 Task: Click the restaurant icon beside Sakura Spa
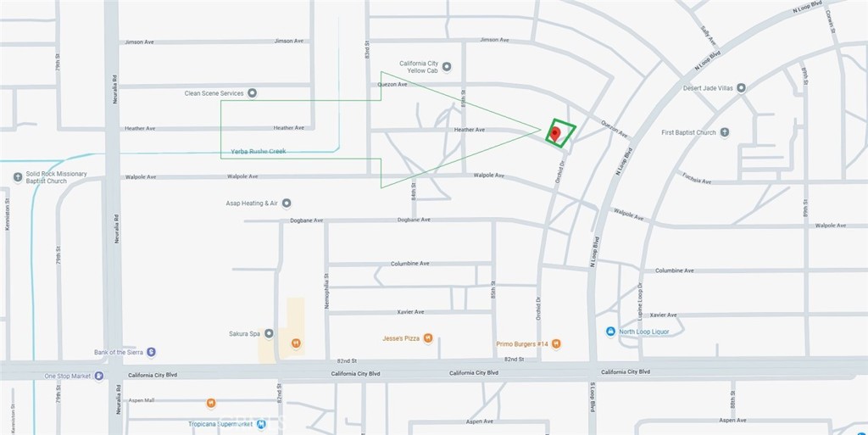click(x=296, y=343)
